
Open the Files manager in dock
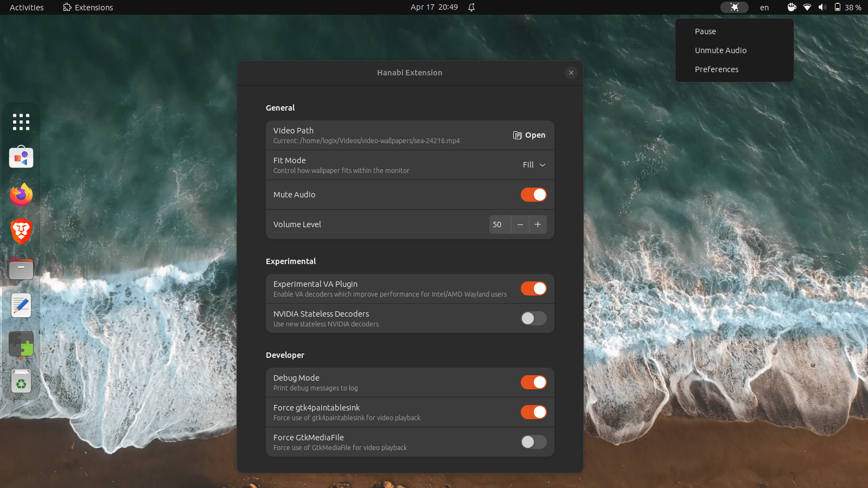(x=21, y=268)
